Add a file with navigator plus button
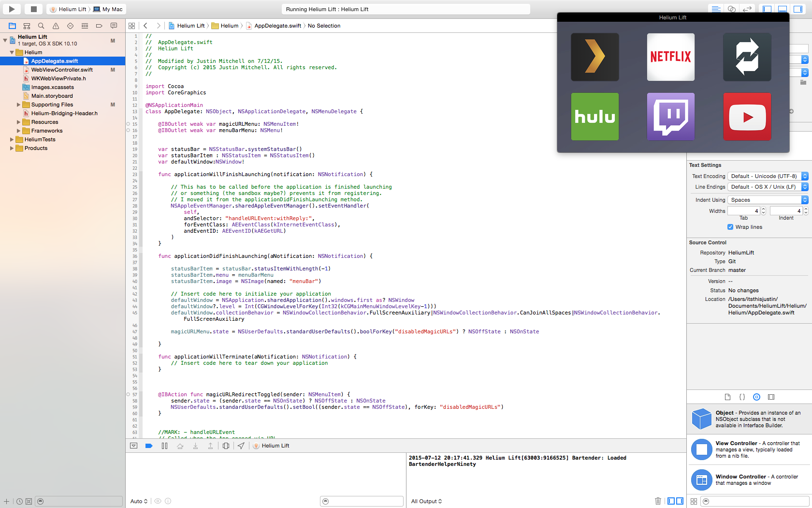 pyautogui.click(x=7, y=501)
